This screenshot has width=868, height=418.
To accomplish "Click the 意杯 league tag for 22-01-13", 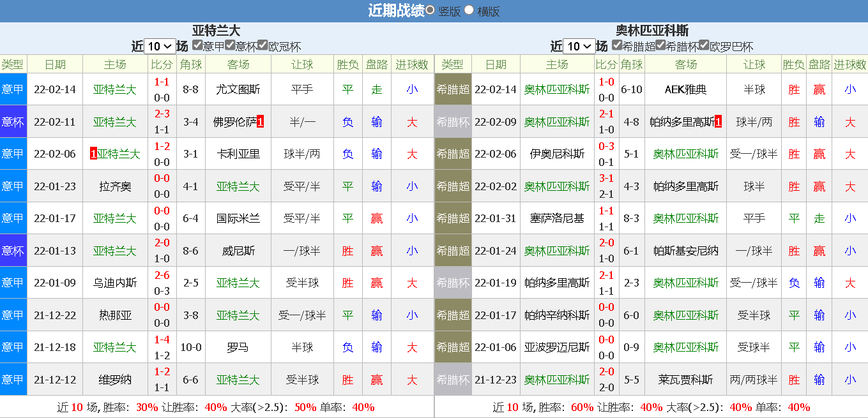I will click(x=13, y=251).
